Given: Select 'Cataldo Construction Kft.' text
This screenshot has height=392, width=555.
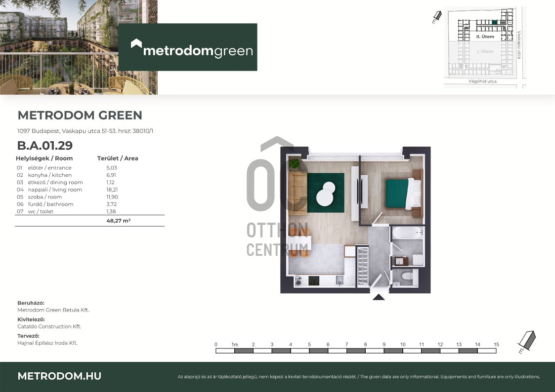Looking at the screenshot, I should tap(49, 327).
